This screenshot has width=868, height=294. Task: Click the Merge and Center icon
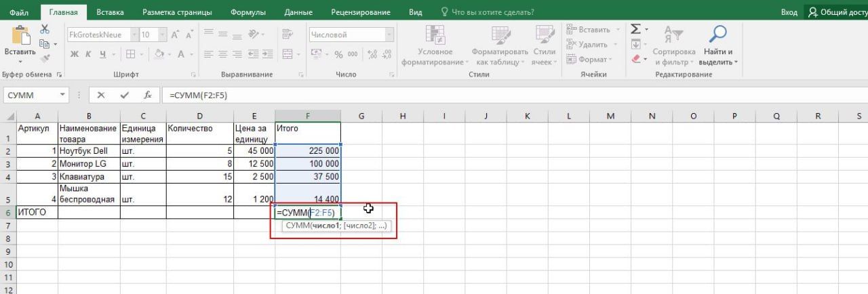[288, 54]
